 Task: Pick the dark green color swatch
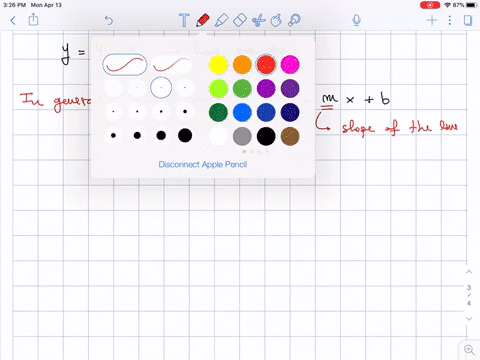pyautogui.click(x=219, y=112)
